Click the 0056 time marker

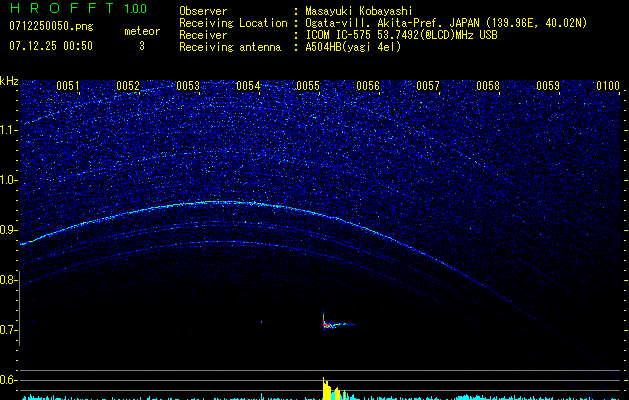click(368, 86)
